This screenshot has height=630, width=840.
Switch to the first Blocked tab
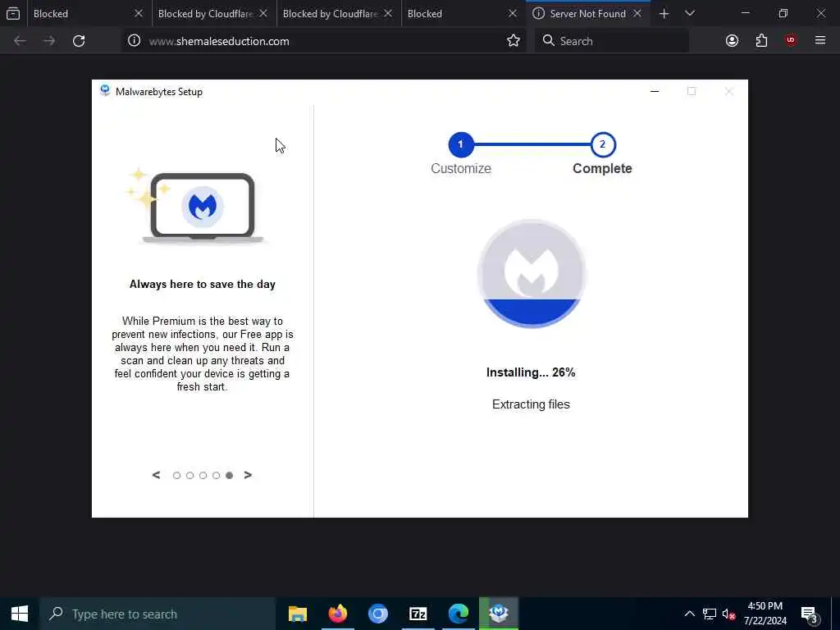click(x=80, y=14)
